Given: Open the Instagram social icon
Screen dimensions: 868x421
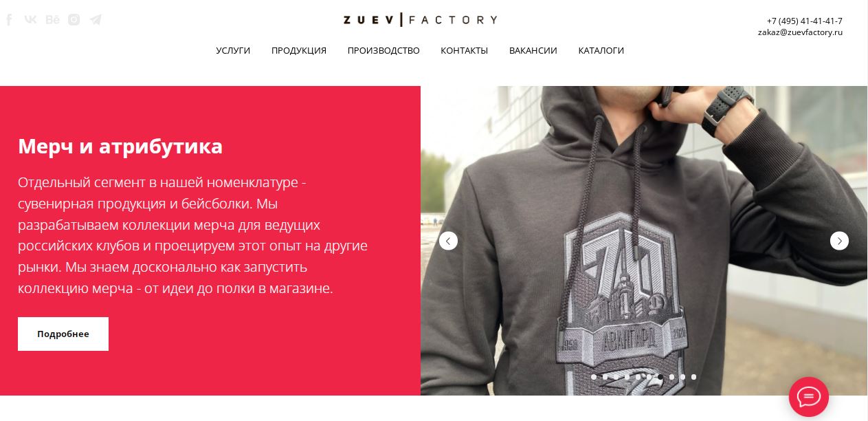Looking at the screenshot, I should click(74, 19).
